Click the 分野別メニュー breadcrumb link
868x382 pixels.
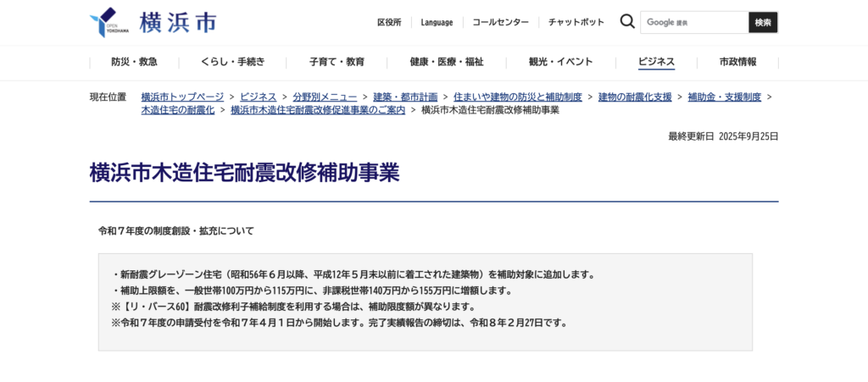click(325, 97)
